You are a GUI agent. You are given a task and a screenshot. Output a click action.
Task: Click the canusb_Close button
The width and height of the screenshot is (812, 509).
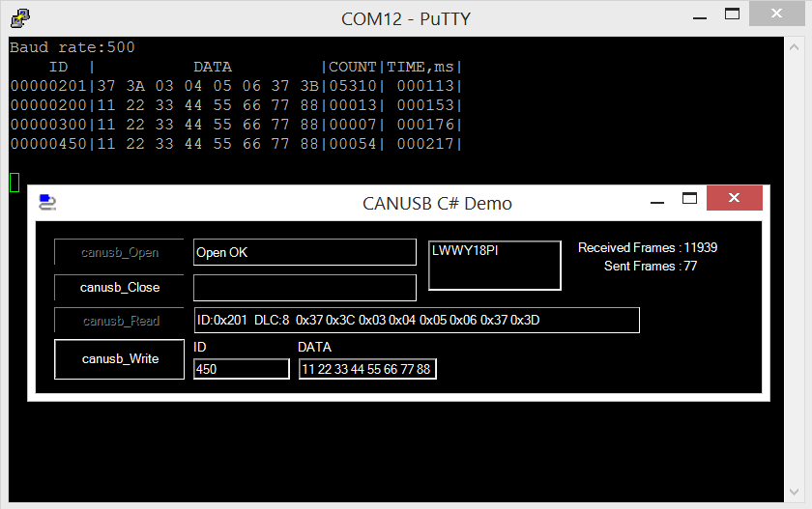[119, 287]
